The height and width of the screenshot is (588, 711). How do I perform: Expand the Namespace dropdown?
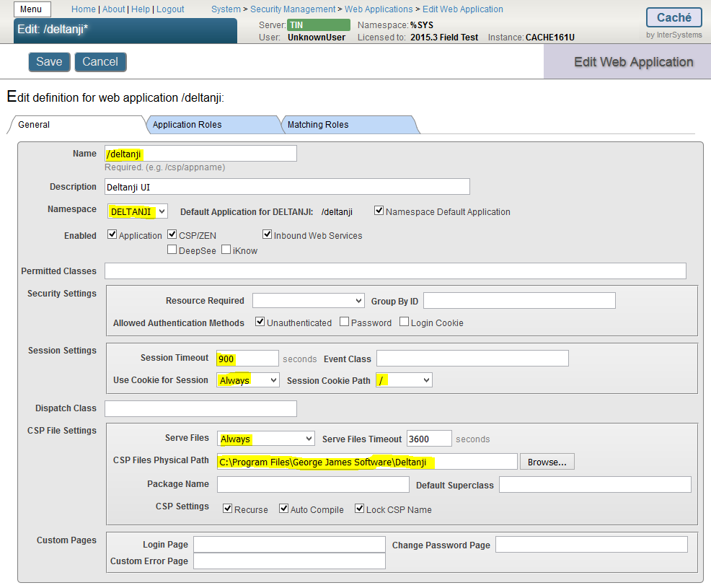point(137,211)
